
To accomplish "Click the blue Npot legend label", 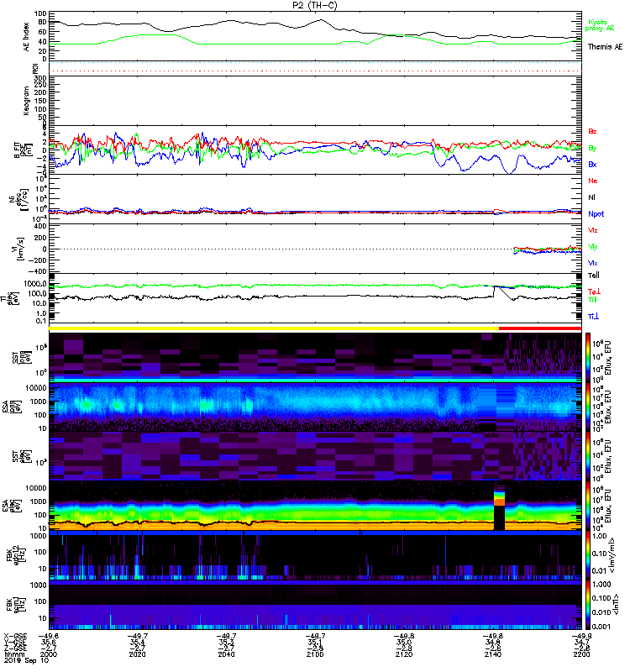I will [596, 213].
